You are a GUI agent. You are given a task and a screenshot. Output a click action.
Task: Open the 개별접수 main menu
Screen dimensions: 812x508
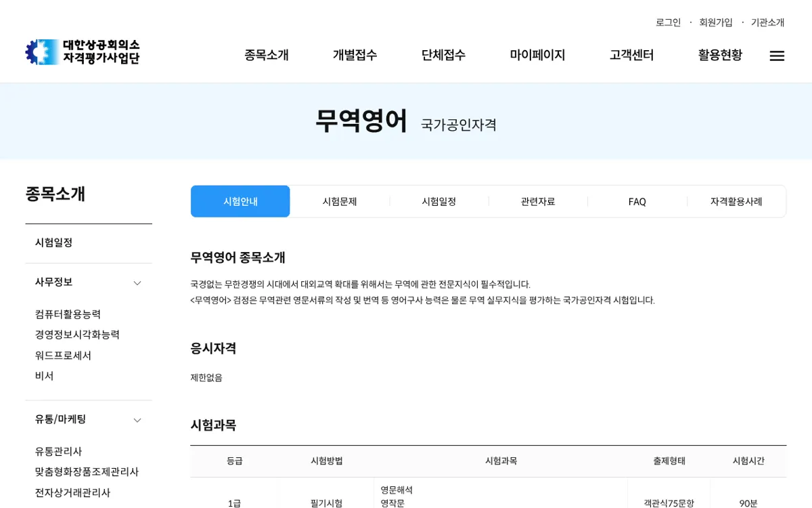[355, 56]
